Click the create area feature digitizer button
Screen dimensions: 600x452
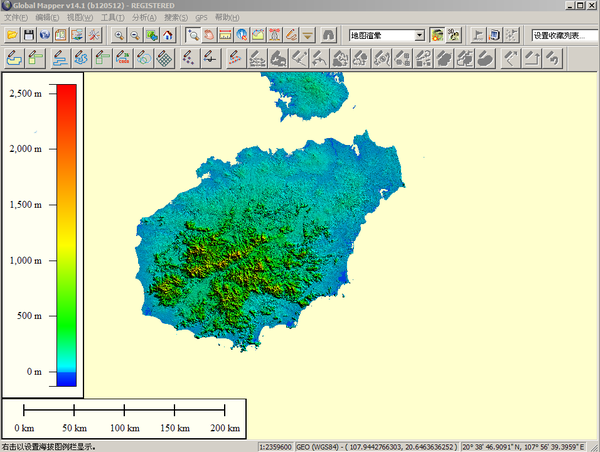(x=13, y=59)
